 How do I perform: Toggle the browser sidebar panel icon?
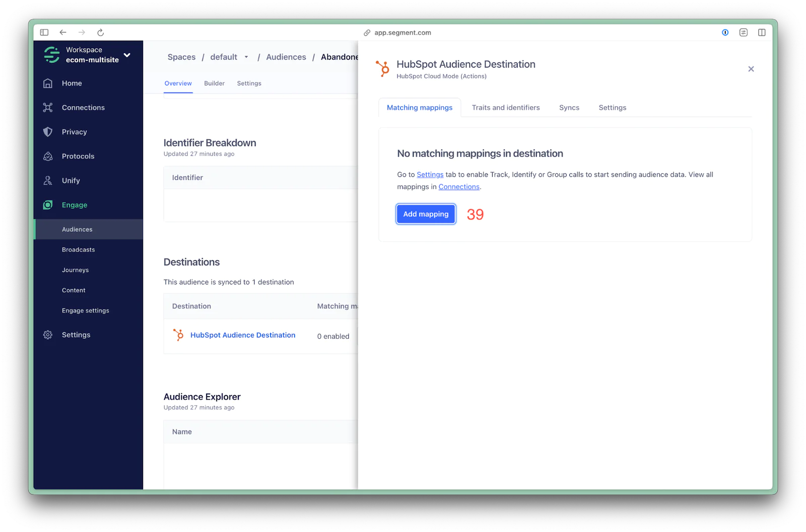point(44,33)
